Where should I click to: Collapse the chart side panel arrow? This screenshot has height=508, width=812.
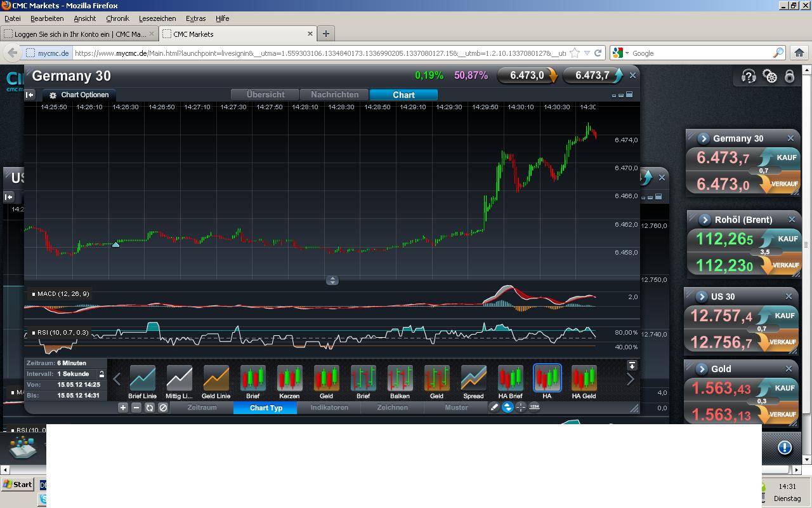pyautogui.click(x=30, y=95)
